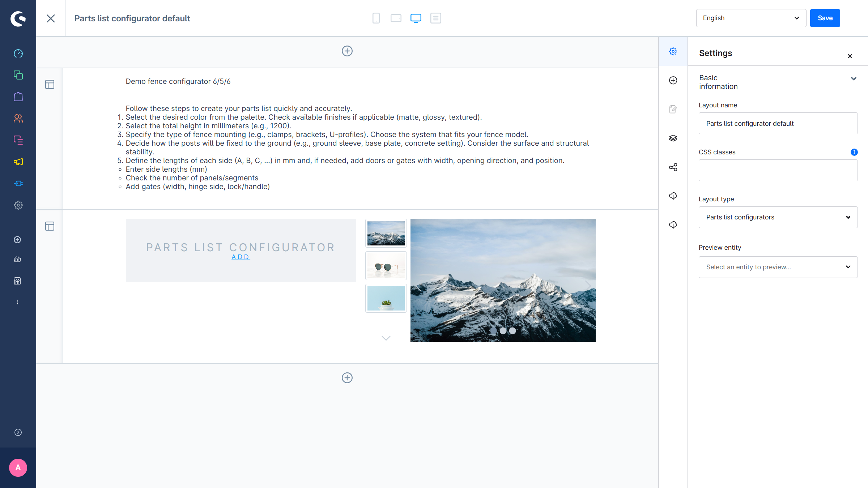Close the Settings panel

click(x=850, y=56)
